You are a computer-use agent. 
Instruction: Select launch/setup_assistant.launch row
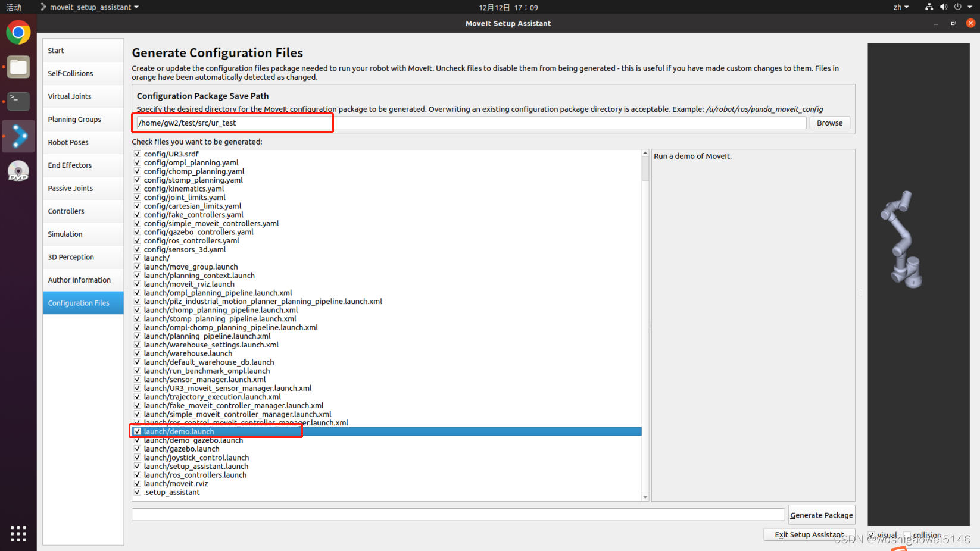tap(387, 467)
